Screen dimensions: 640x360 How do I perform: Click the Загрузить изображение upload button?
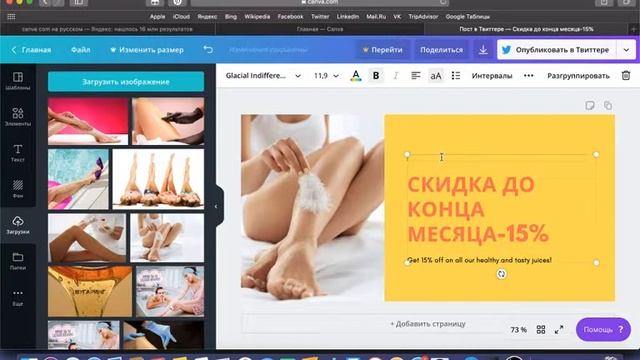126,82
